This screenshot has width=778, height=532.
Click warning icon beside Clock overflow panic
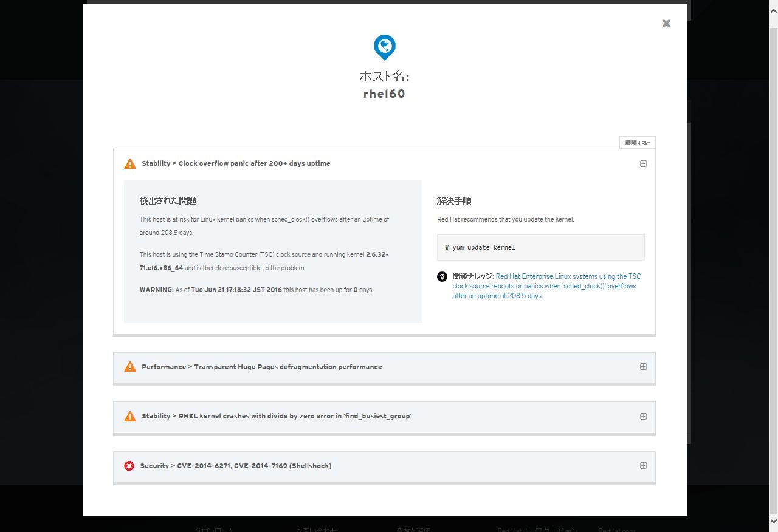(130, 163)
